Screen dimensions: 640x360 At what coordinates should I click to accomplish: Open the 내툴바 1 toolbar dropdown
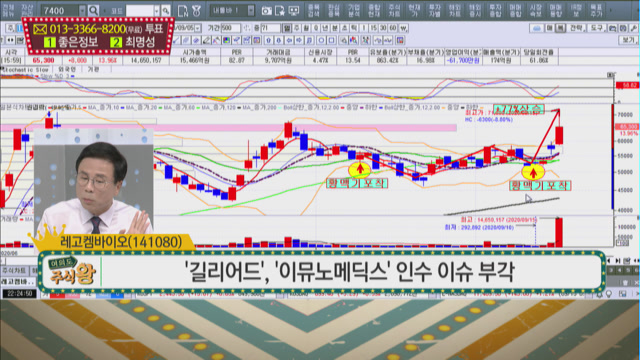pyautogui.click(x=251, y=10)
